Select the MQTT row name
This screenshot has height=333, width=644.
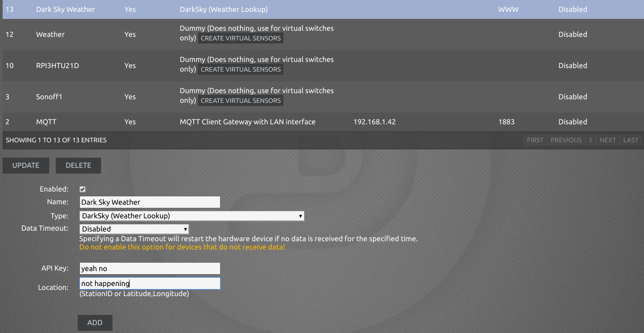(x=46, y=122)
